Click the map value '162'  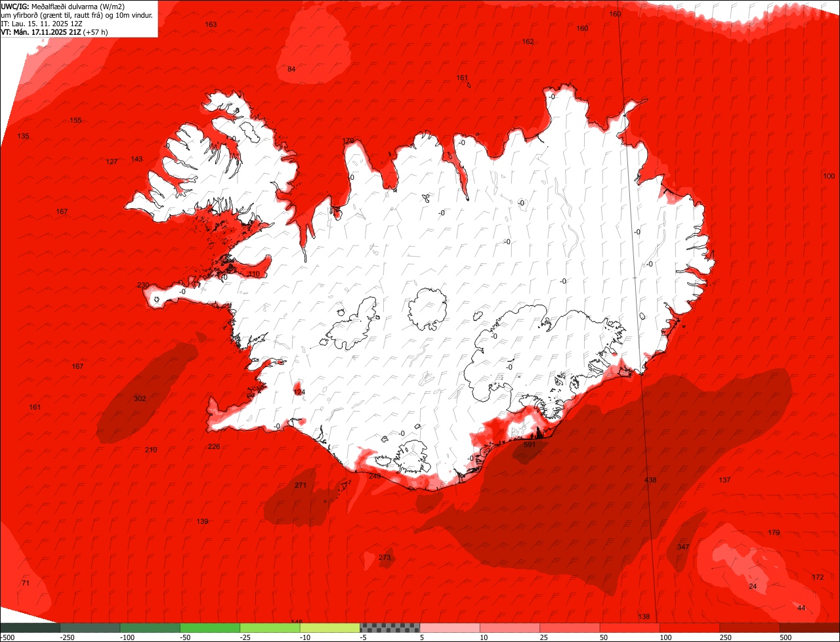pyautogui.click(x=528, y=42)
